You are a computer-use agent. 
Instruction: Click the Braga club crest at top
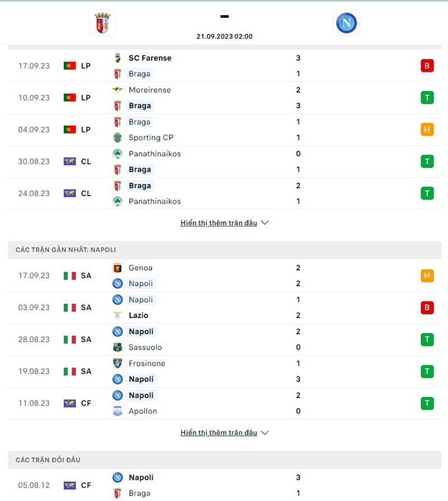[101, 23]
